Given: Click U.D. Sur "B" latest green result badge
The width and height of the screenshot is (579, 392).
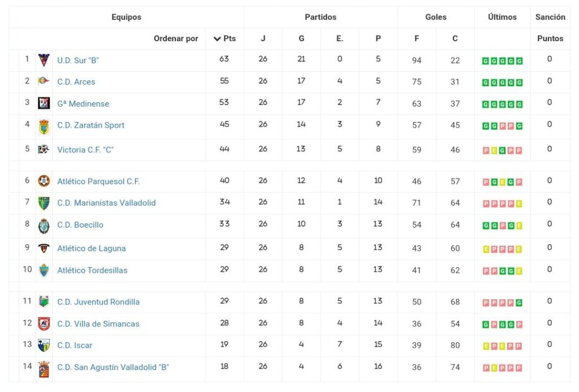Looking at the screenshot, I should coord(519,61).
